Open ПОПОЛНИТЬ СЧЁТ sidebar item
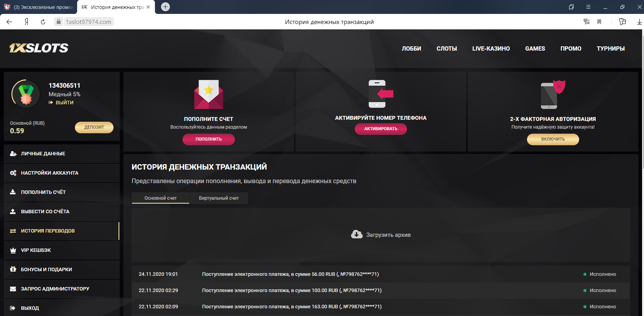 pyautogui.click(x=62, y=192)
